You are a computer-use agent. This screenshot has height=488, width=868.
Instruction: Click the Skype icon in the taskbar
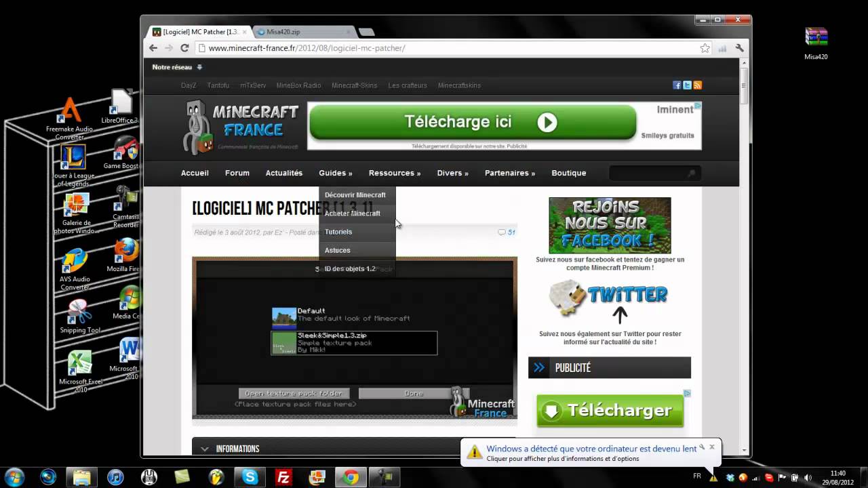pos(250,477)
